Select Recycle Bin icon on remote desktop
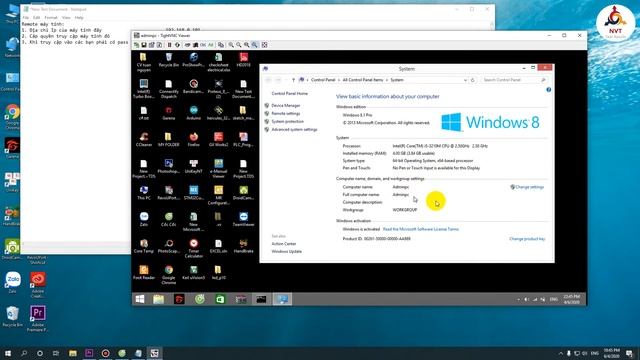This screenshot has height=360, width=640. point(169,60)
